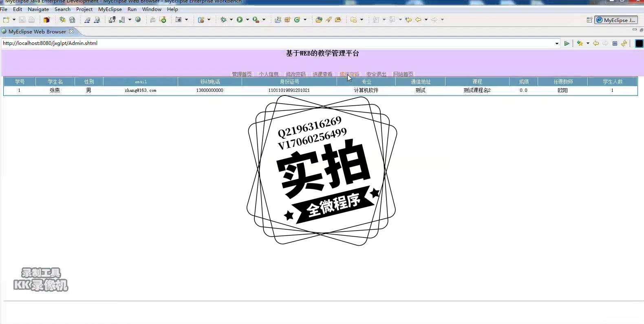Click the last edit location arrow icon

point(408,20)
